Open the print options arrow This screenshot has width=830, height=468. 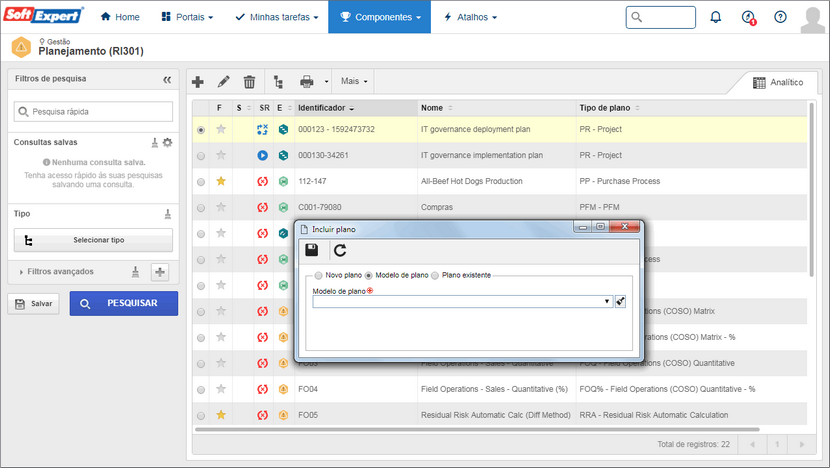(326, 82)
